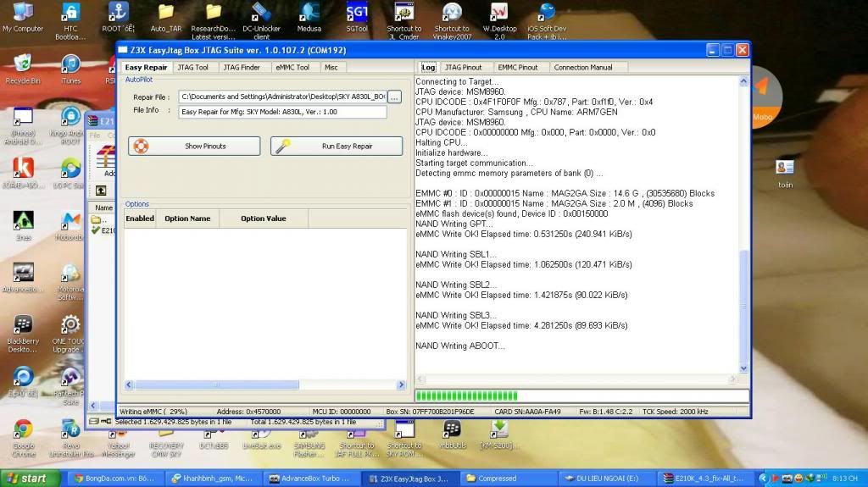
Task: Open the HTC Bootloader desktop icon
Action: coord(70,20)
